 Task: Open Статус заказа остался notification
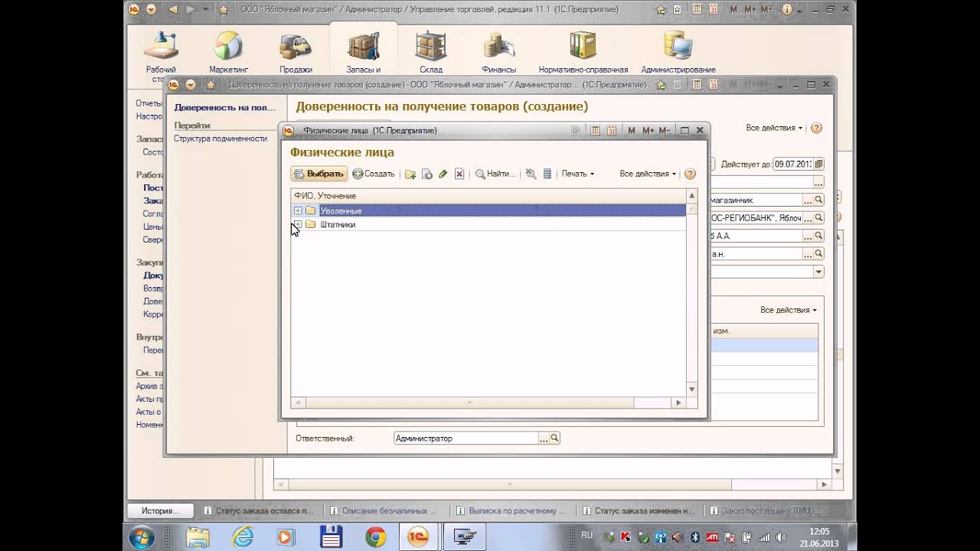(259, 510)
